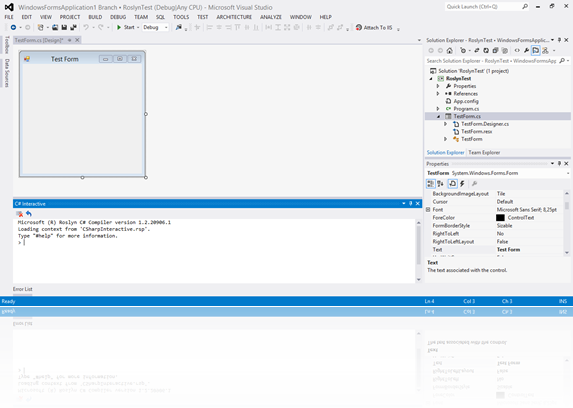The image size is (573, 408).
Task: Toggle Categorized view in Properties panel
Action: click(x=430, y=184)
